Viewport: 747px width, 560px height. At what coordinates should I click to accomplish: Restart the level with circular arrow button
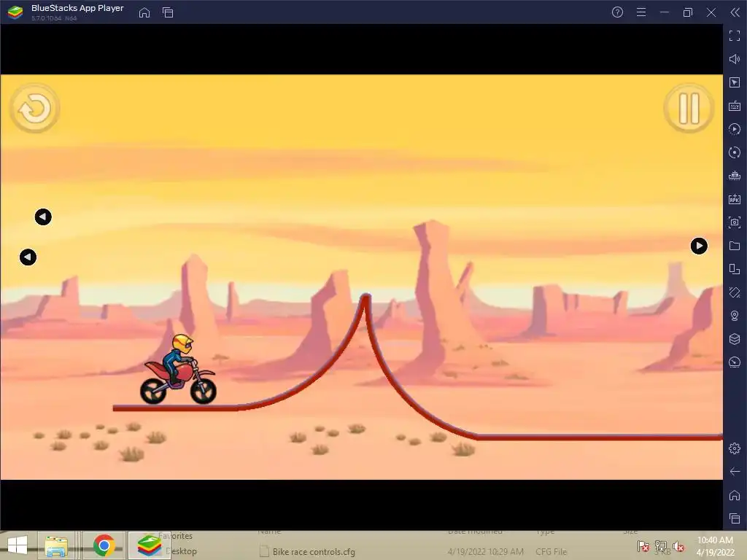(x=35, y=109)
